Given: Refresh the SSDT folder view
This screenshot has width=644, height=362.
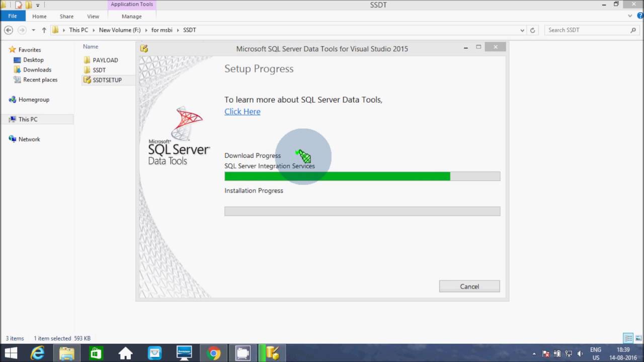Looking at the screenshot, I should (x=533, y=30).
